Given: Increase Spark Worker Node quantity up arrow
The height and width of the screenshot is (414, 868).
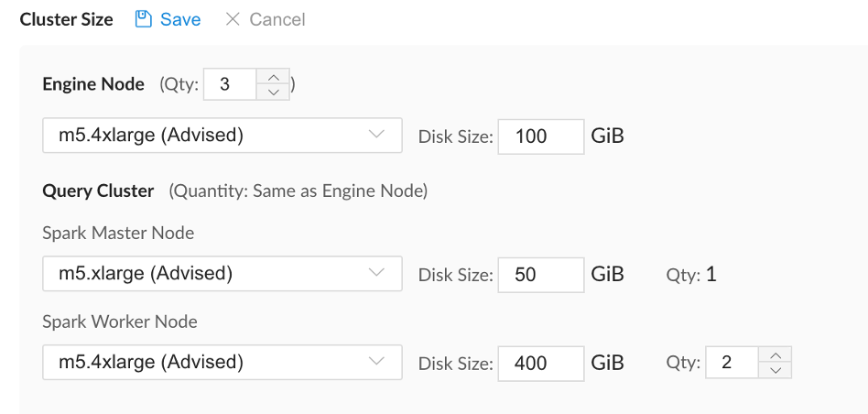Looking at the screenshot, I should [776, 354].
